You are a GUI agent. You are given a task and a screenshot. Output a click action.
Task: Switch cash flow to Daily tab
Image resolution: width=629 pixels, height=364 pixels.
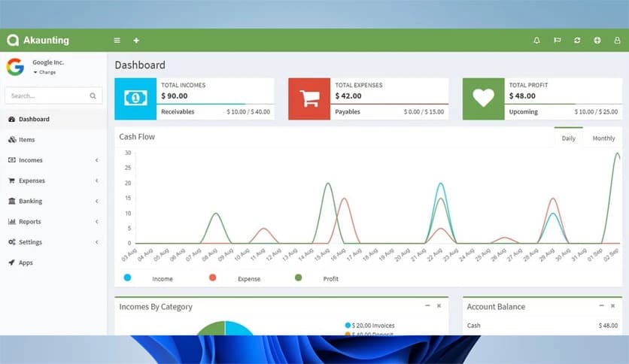click(x=568, y=138)
